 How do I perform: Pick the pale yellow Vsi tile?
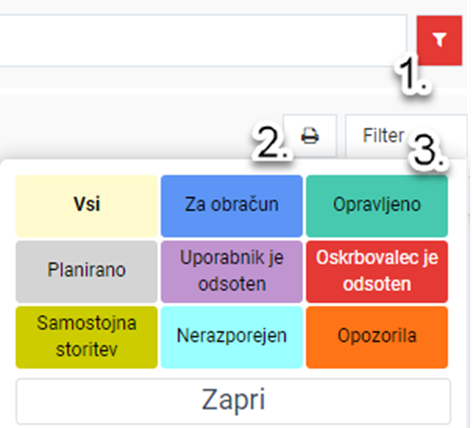pyautogui.click(x=87, y=206)
